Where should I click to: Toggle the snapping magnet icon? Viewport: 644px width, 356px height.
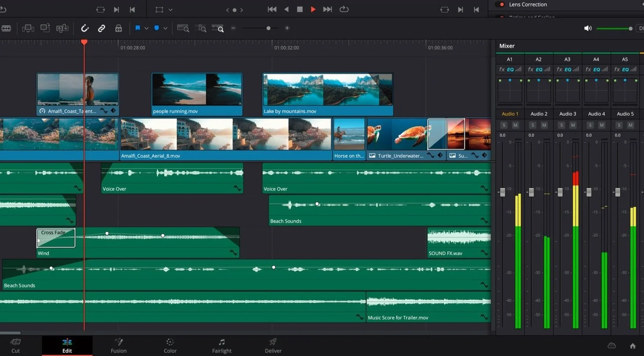tap(85, 29)
